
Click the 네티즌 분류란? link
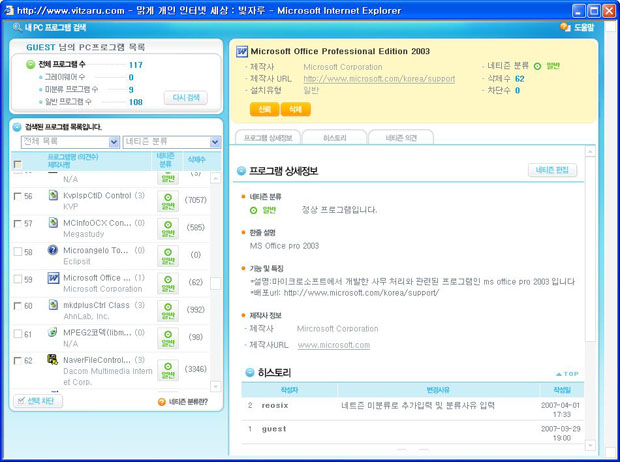[x=188, y=402]
